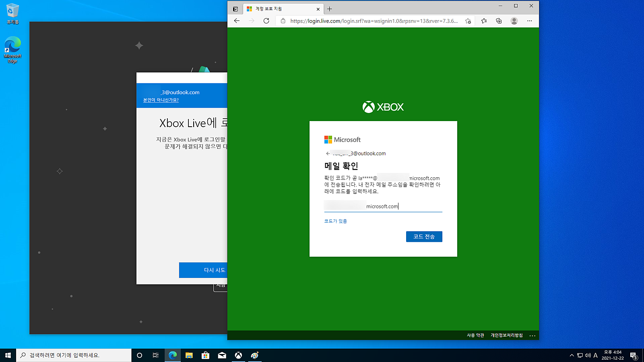
Task: Click 본인이 아니신가요? link in Xbox window
Action: coord(161,100)
